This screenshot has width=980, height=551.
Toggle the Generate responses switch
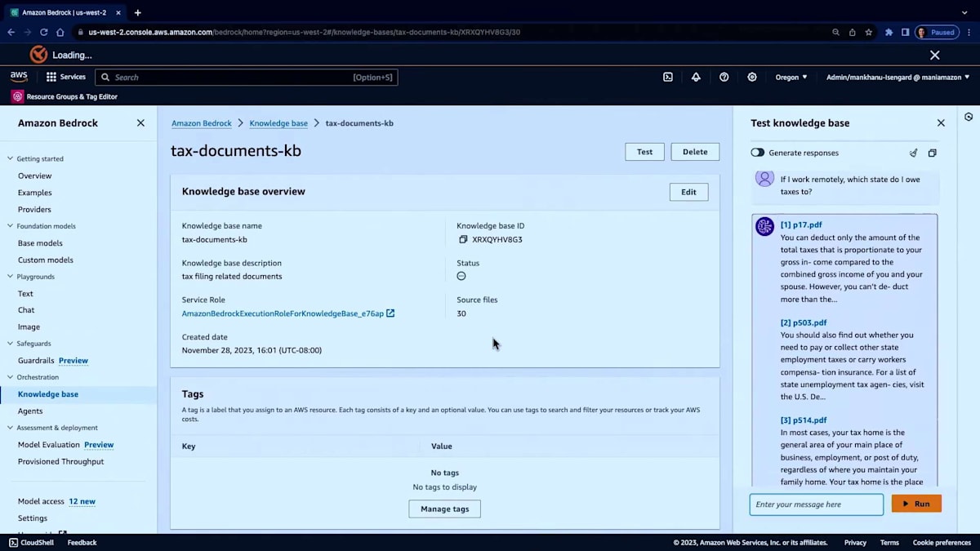click(x=758, y=153)
